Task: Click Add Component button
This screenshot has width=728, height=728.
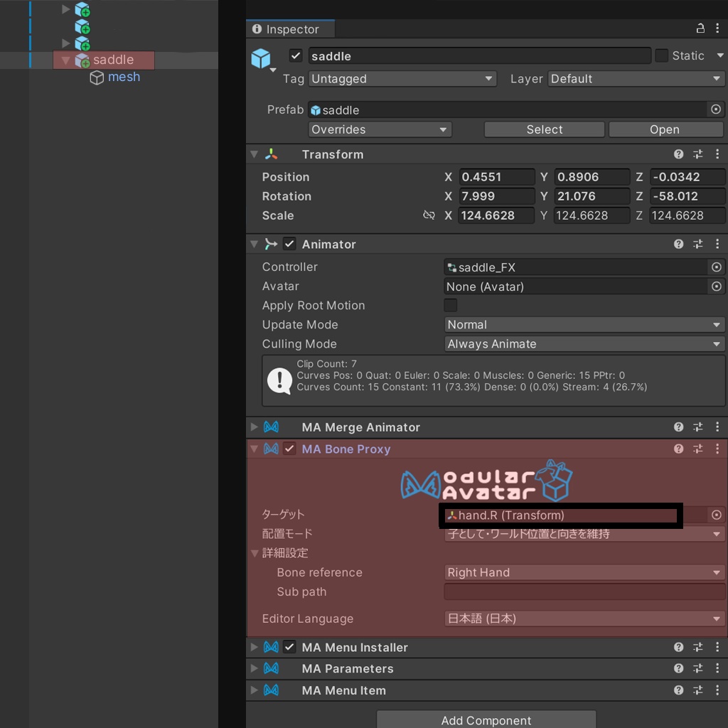Action: click(486, 719)
